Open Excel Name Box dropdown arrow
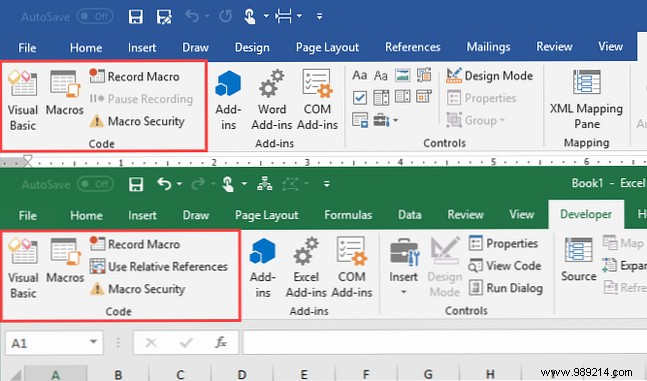647x381 pixels. tap(94, 342)
